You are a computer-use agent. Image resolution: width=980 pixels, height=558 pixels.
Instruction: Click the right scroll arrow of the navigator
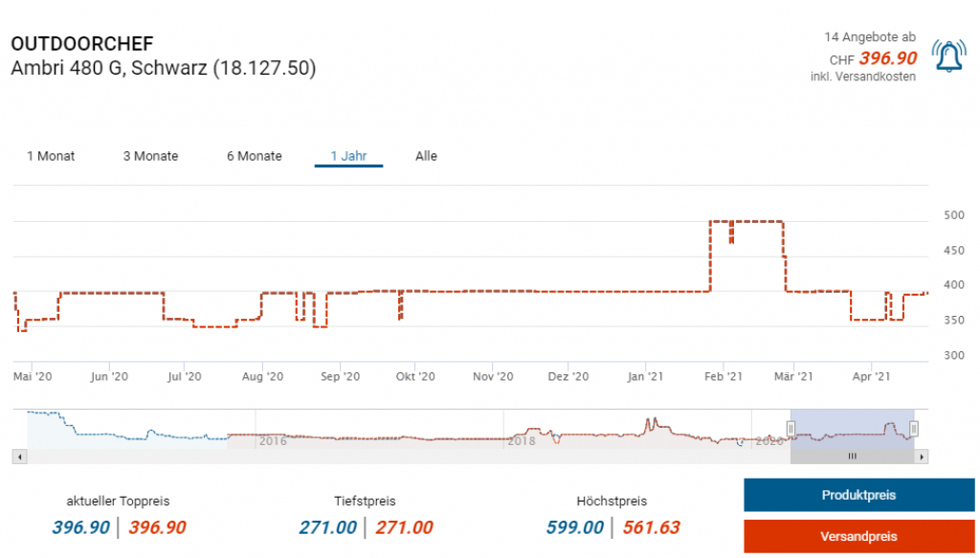(922, 457)
